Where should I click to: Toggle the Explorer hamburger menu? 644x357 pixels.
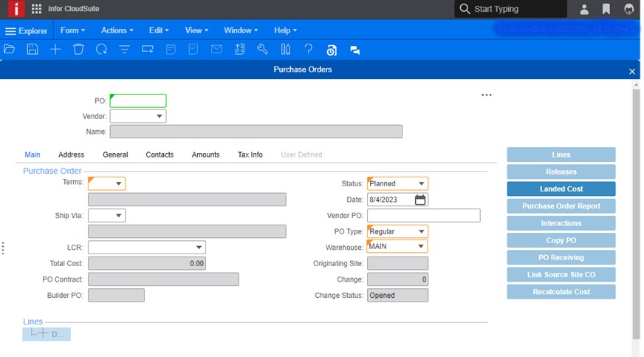point(10,31)
